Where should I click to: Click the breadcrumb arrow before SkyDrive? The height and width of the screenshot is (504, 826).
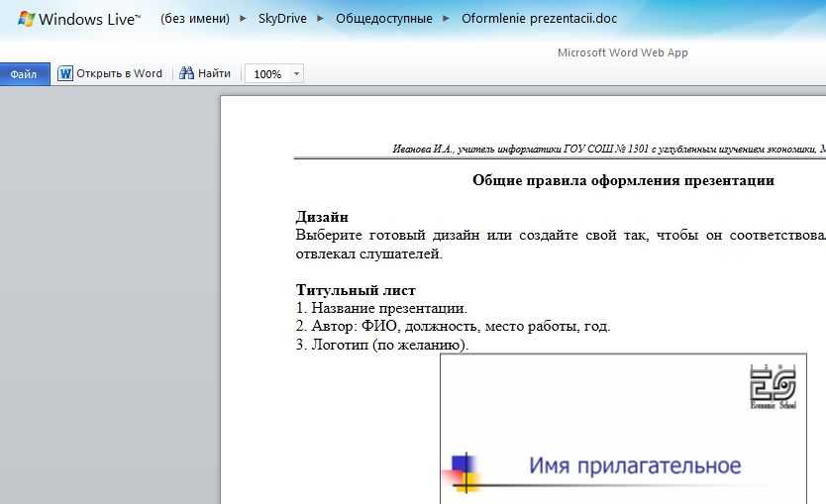point(243,19)
